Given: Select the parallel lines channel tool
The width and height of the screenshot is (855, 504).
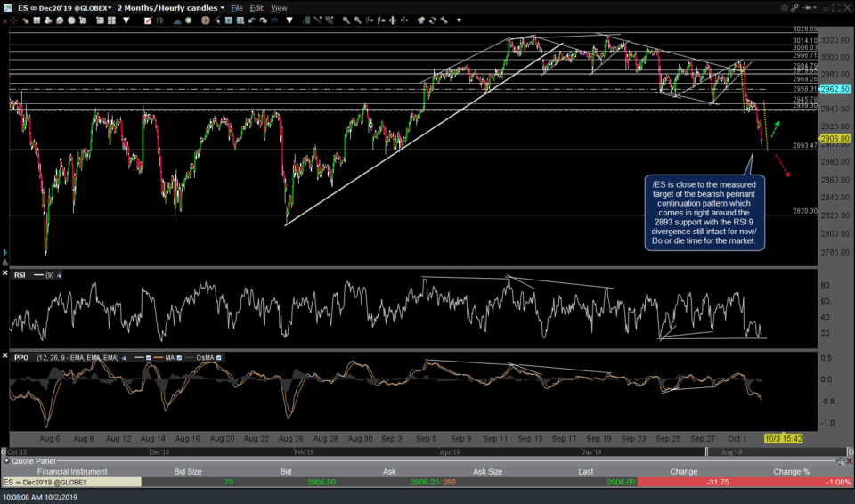Looking at the screenshot, I should pyautogui.click(x=329, y=20).
